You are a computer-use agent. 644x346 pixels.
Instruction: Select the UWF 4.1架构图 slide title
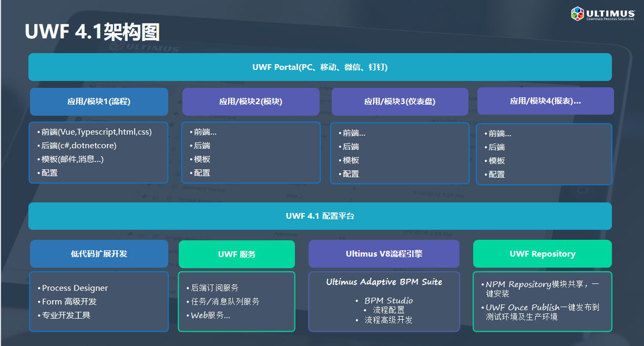(92, 32)
